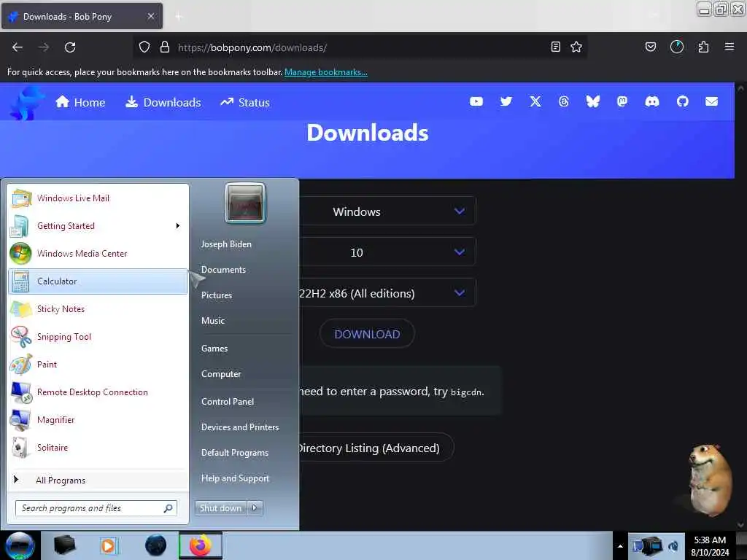Screen dimensions: 747x560
Task: Click the Shut down button
Action: point(220,508)
